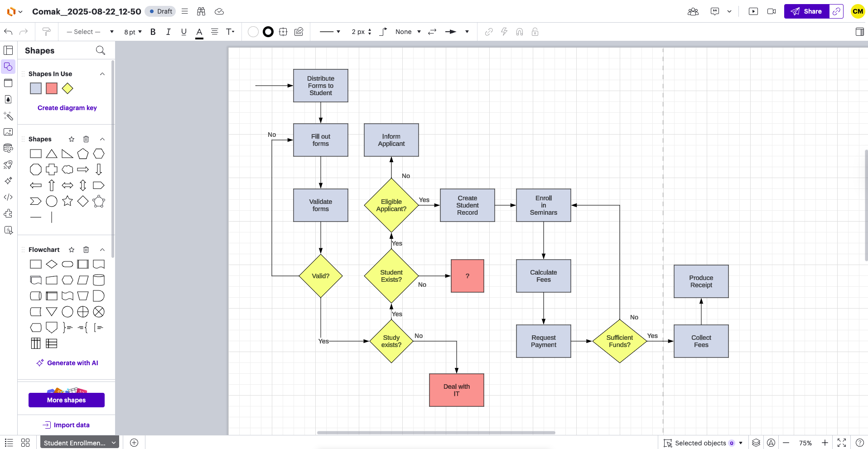Toggle the lock icon in toolbar
This screenshot has height=449, width=868.
(535, 32)
